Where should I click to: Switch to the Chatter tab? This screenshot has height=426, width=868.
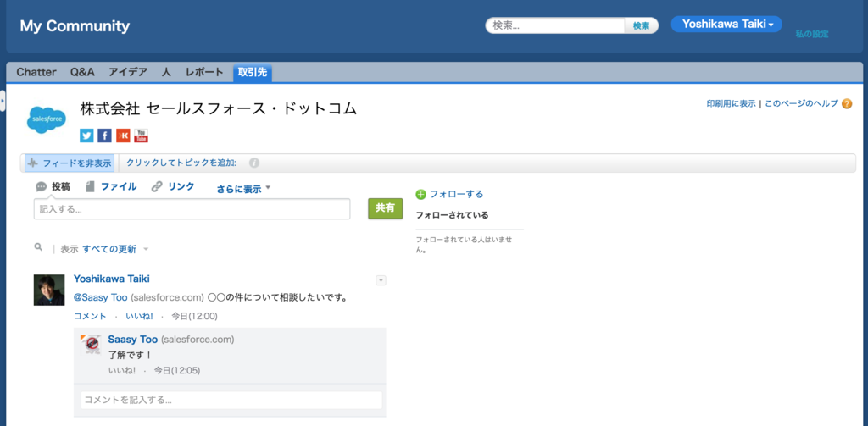(x=36, y=72)
